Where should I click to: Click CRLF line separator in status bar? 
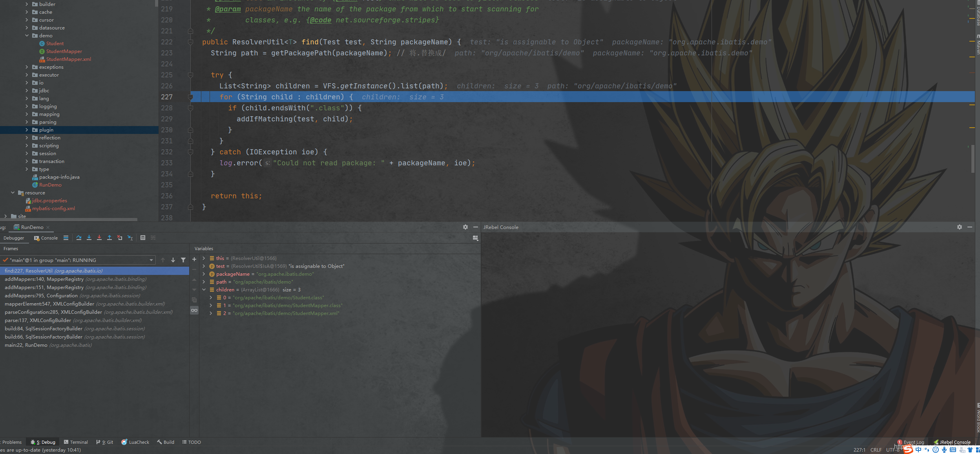(x=876, y=450)
